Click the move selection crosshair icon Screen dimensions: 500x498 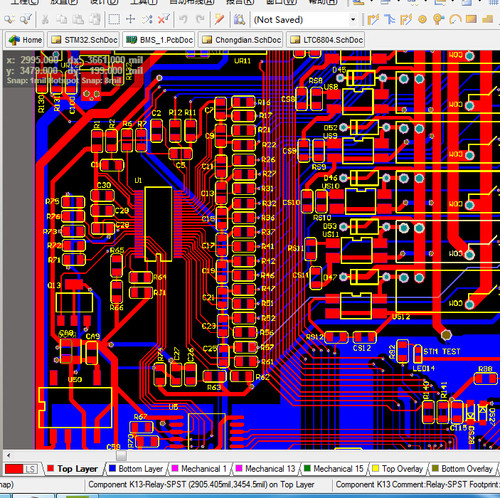point(130,19)
